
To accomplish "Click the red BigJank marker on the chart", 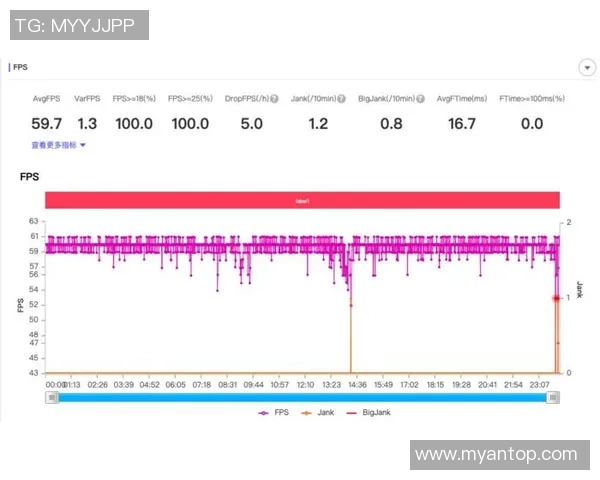I will [556, 298].
